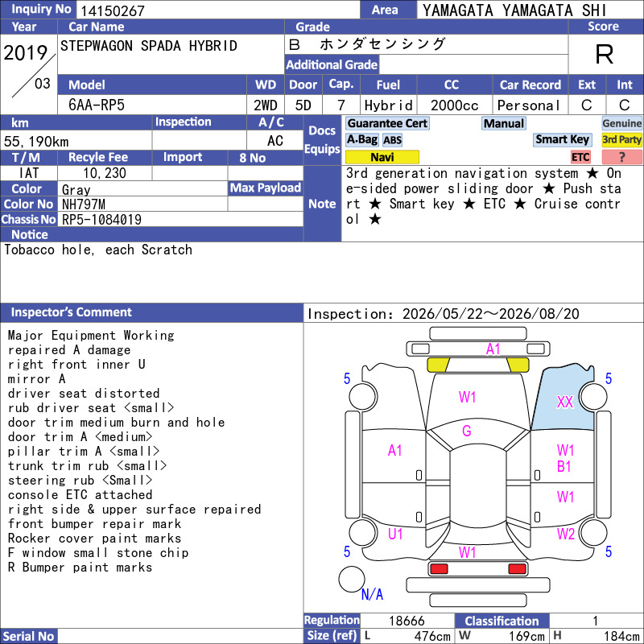644x644 pixels.
Task: Click the ABS equipment badge
Action: (392, 140)
